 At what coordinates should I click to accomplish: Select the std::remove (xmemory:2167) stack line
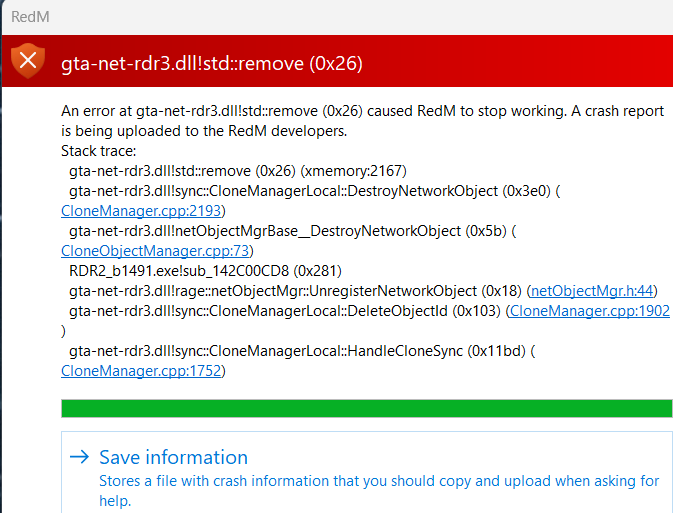238,171
